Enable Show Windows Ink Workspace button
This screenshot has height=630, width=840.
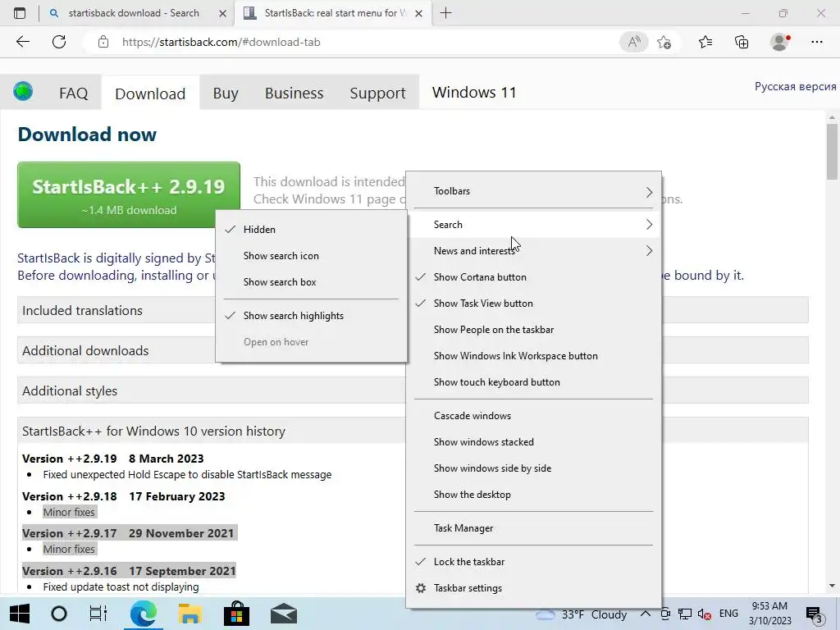click(x=533, y=356)
